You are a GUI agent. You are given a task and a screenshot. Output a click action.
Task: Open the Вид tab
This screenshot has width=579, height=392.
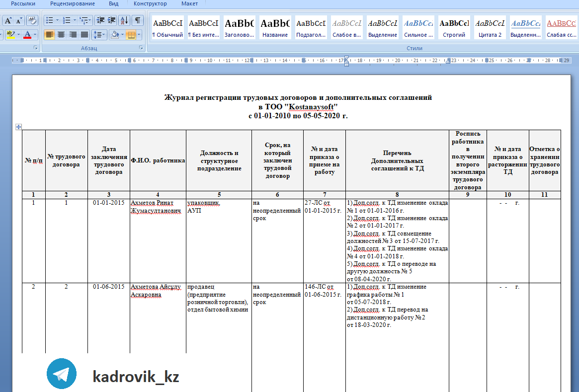pos(114,3)
